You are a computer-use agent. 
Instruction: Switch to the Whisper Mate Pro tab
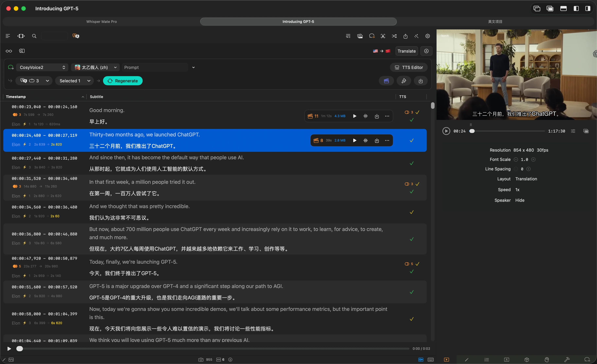(102, 22)
